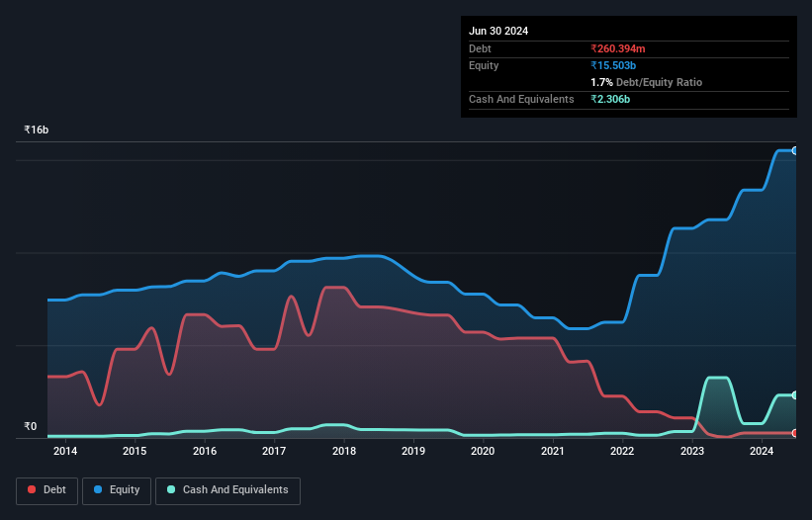Click the Cash And Equivalents tooltip label
Viewport: 812px width, 520px height.
521,99
